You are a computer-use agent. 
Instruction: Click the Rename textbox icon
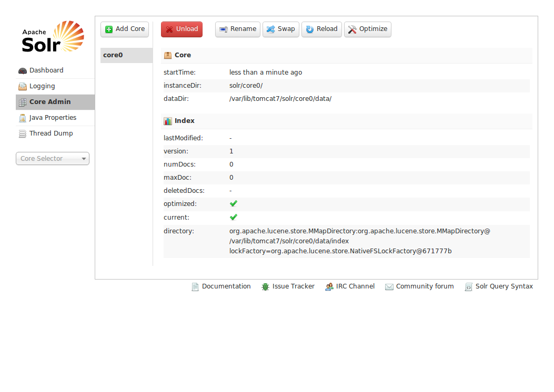coord(223,29)
